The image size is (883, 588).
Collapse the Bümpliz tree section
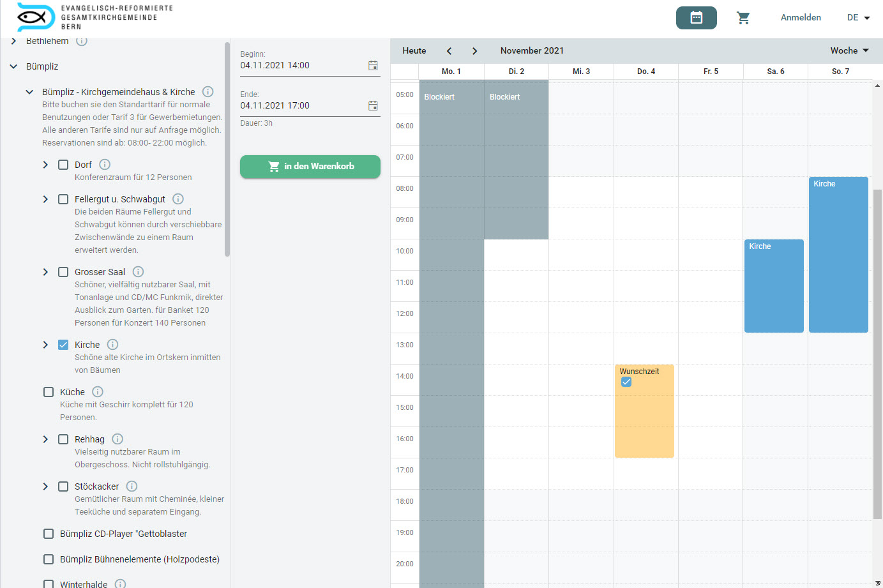[x=13, y=66]
